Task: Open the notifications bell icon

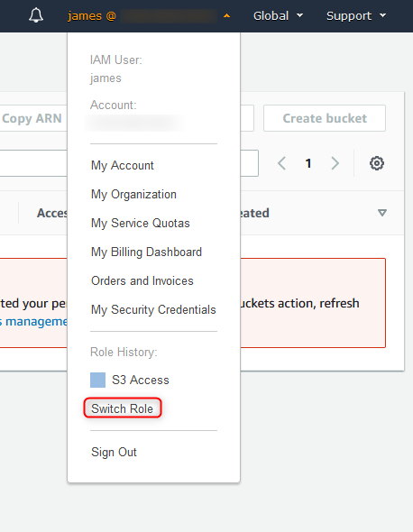Action: (x=36, y=15)
